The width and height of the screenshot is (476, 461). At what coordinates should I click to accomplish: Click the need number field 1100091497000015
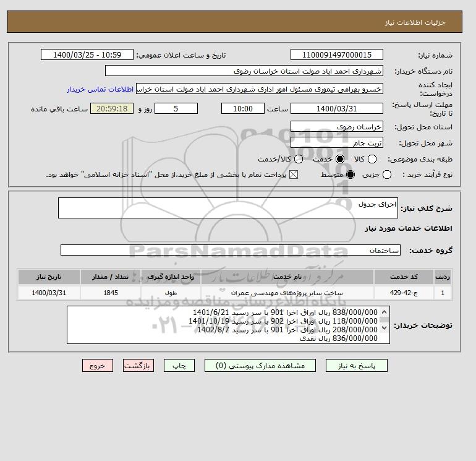click(x=337, y=54)
